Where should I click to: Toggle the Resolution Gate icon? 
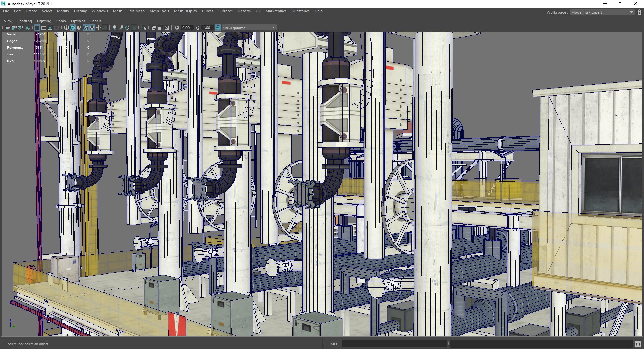[50, 28]
